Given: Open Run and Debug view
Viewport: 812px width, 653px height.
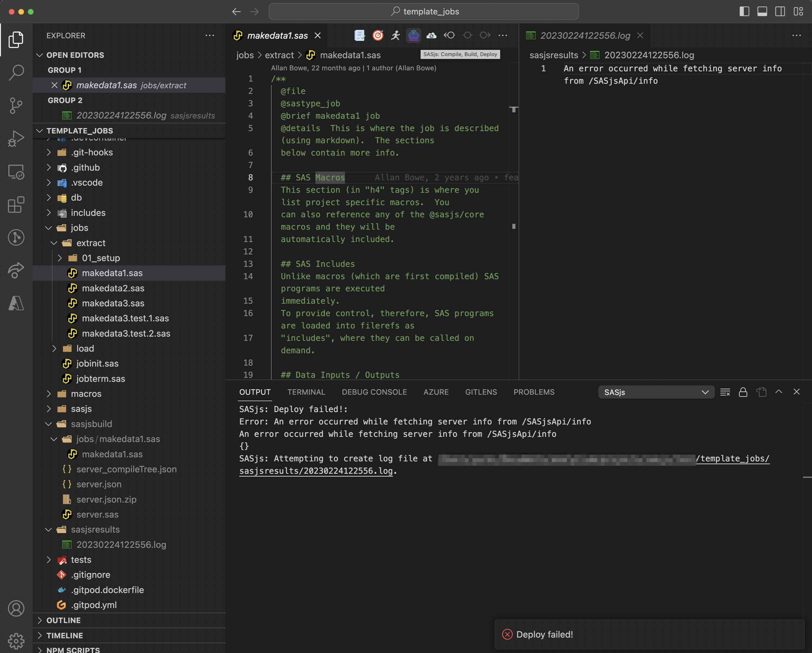Looking at the screenshot, I should (16, 139).
